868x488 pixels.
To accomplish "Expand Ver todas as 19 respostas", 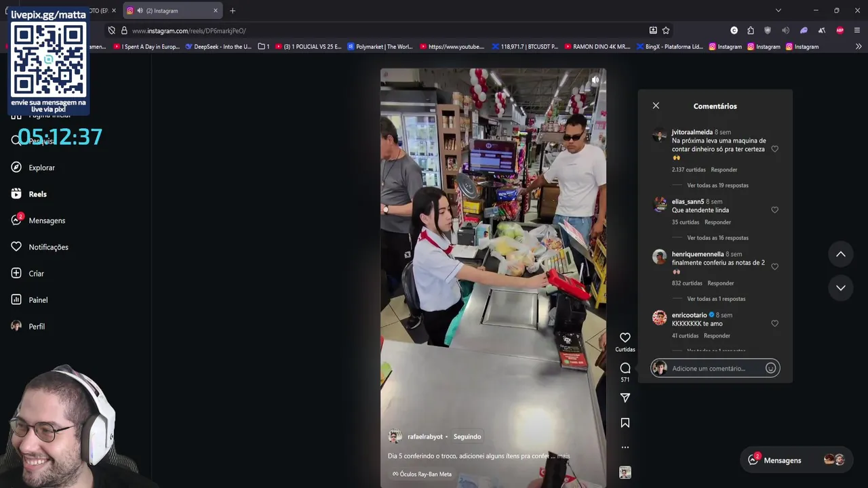I will (x=717, y=185).
